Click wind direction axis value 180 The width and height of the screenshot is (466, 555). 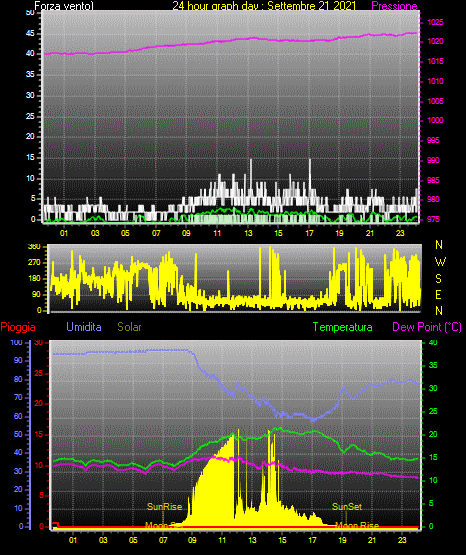click(x=34, y=279)
